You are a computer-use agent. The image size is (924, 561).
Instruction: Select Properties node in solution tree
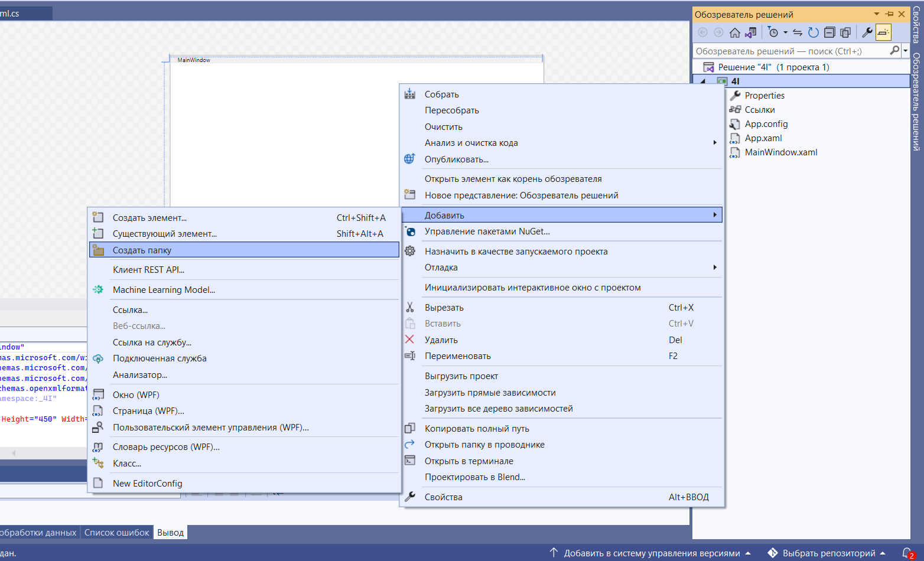(x=764, y=96)
